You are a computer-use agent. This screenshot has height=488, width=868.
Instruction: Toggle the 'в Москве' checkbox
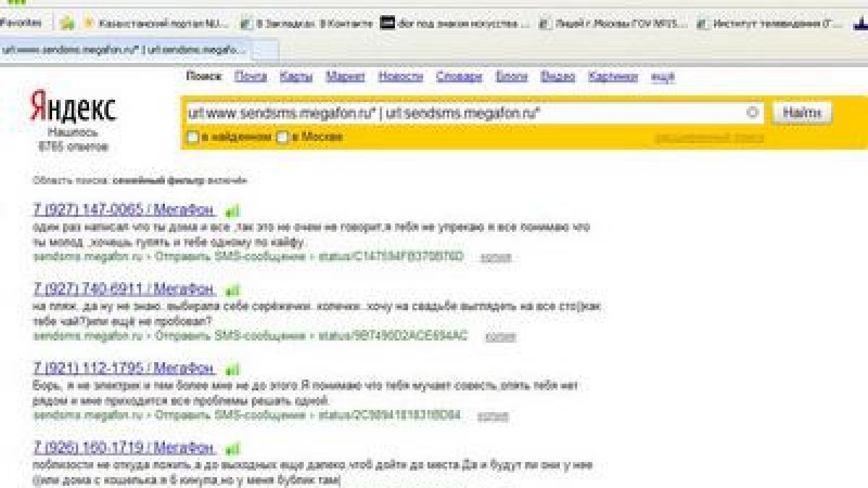click(x=283, y=137)
